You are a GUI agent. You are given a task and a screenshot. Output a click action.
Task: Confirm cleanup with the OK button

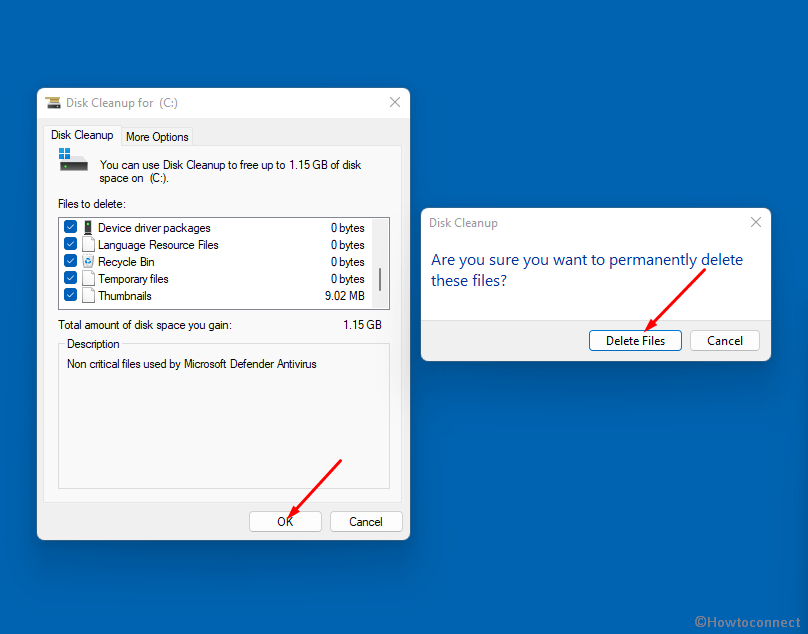click(285, 522)
